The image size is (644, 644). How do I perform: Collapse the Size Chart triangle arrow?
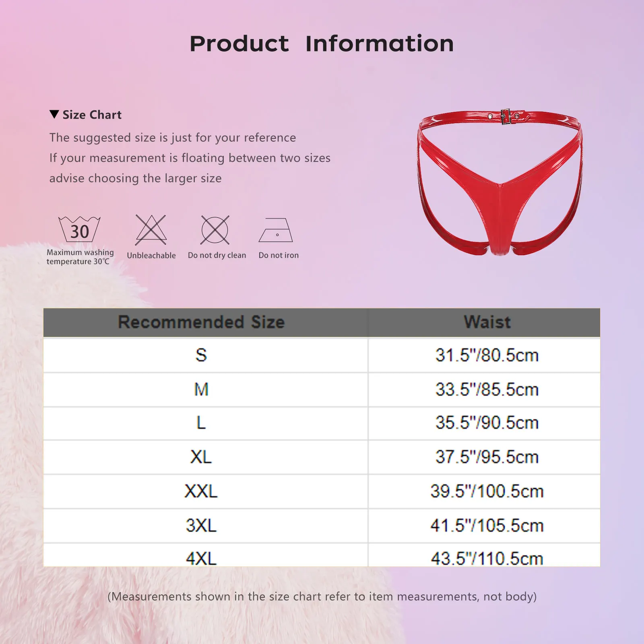(x=54, y=114)
